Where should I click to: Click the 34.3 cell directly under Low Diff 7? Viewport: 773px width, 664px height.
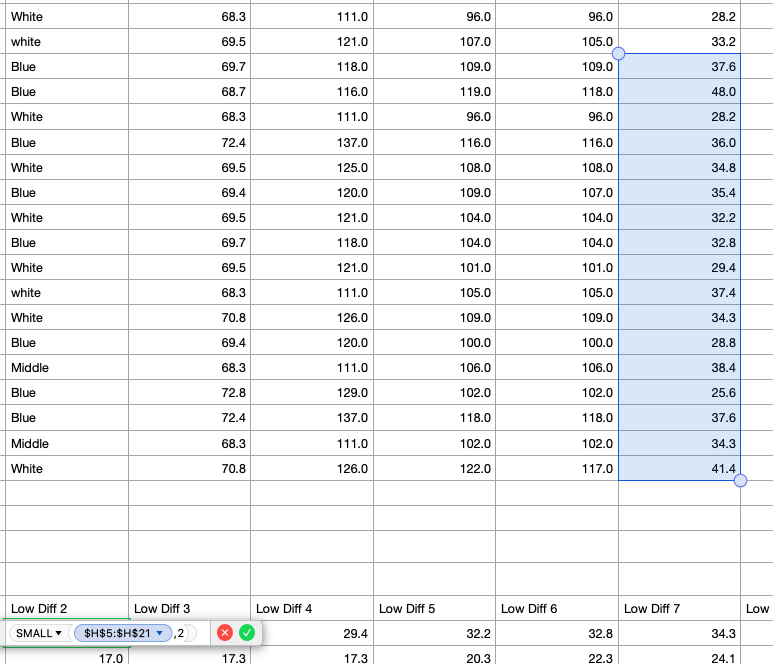tap(679, 633)
